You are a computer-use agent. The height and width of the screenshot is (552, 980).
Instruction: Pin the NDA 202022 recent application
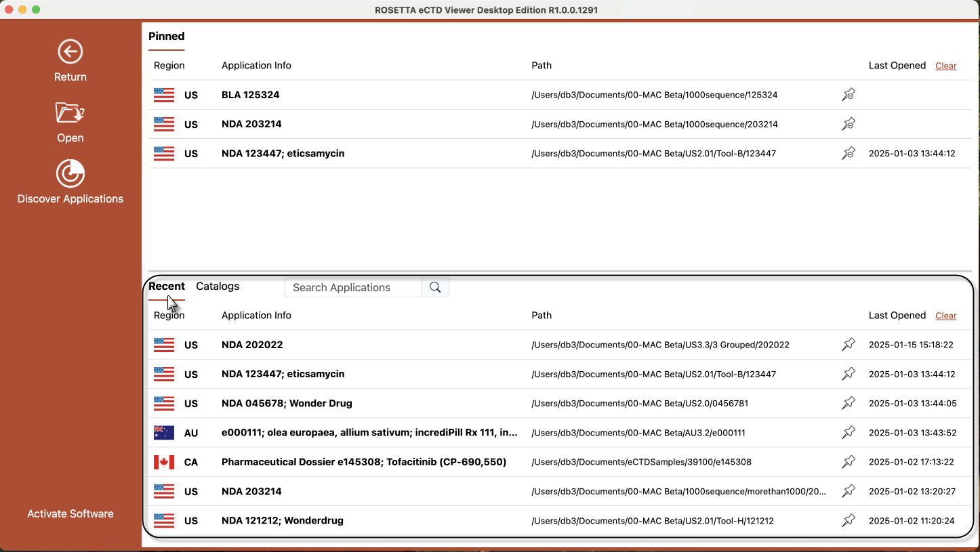pyautogui.click(x=848, y=345)
